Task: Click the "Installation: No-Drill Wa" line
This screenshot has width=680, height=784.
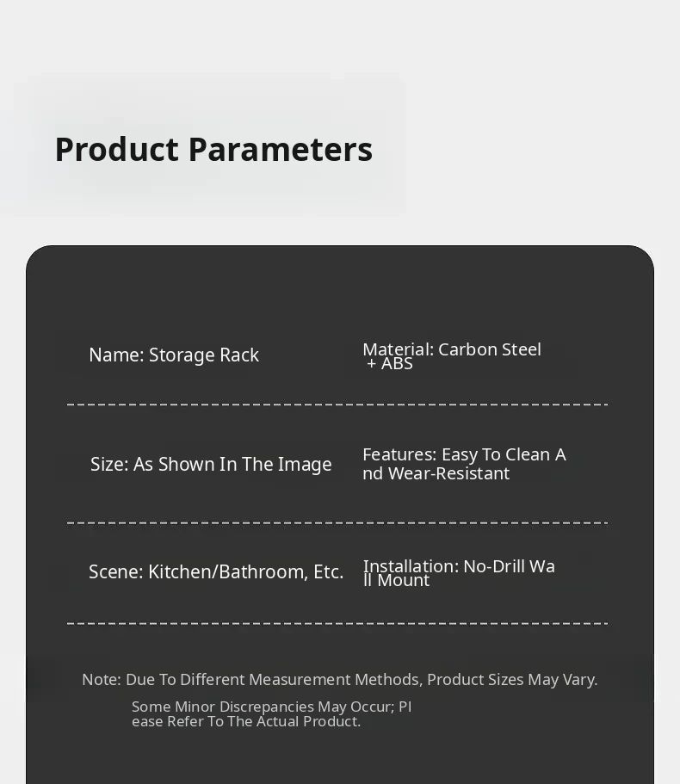Action: pyautogui.click(x=459, y=566)
